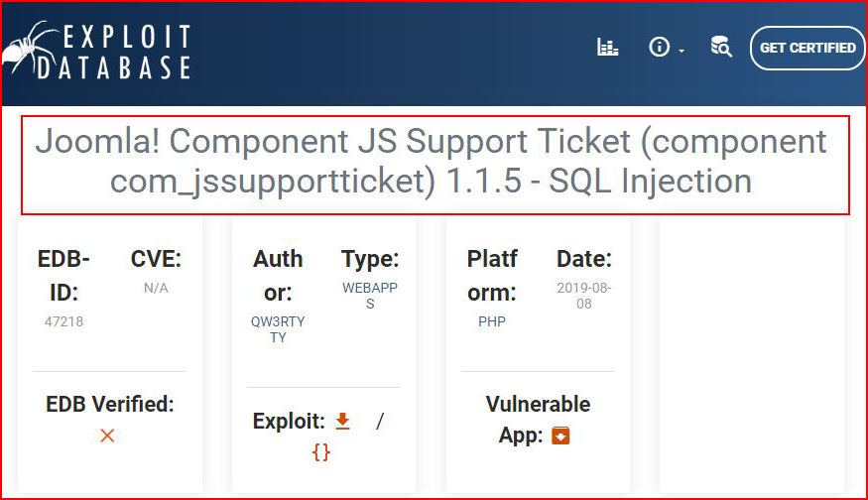Open the statistics bar chart icon
This screenshot has width=868, height=500.
click(607, 47)
